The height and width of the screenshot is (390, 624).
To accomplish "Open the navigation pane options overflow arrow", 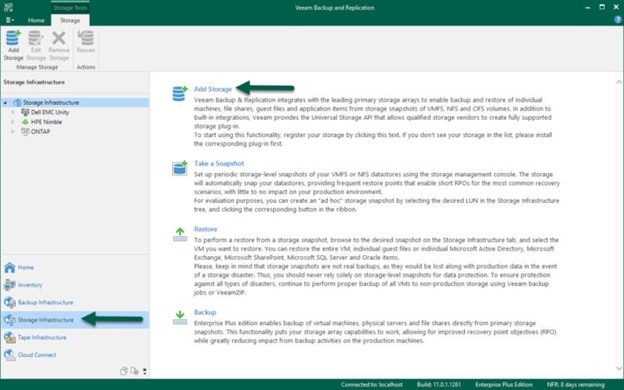I will 145,371.
